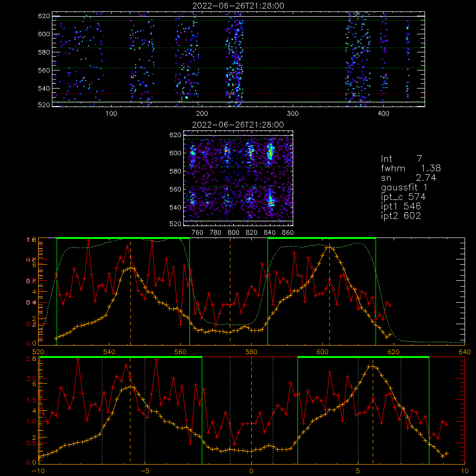Click red y-axis label 1.0 on bottom plot
476x476 pixels.
(x=32, y=422)
